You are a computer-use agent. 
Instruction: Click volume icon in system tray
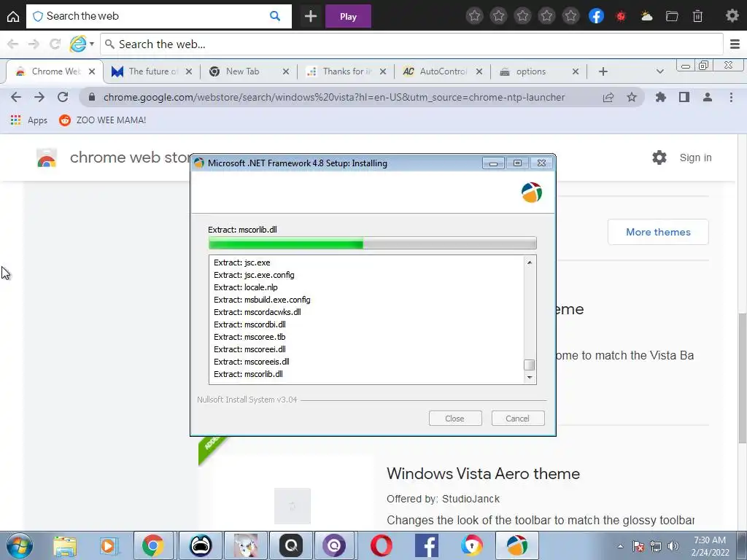click(673, 546)
